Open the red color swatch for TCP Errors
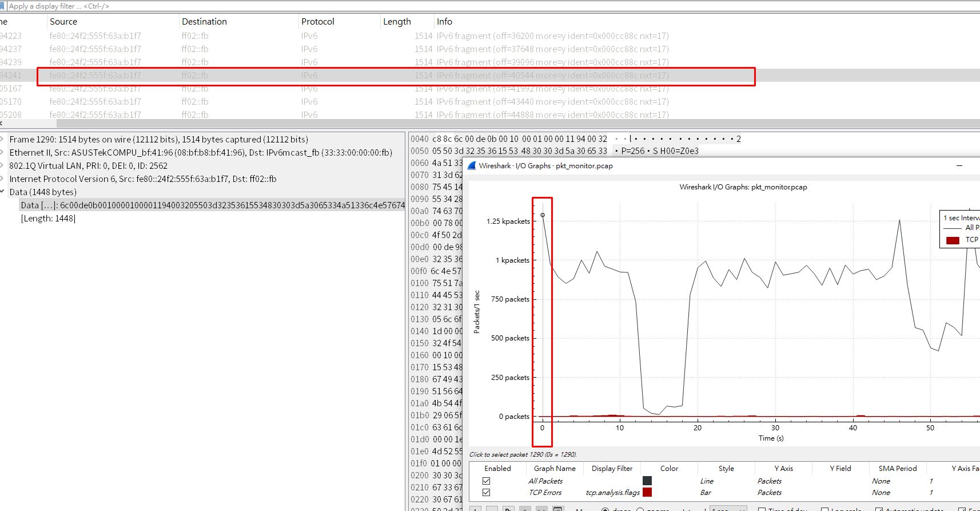This screenshot has width=980, height=511. click(x=647, y=493)
